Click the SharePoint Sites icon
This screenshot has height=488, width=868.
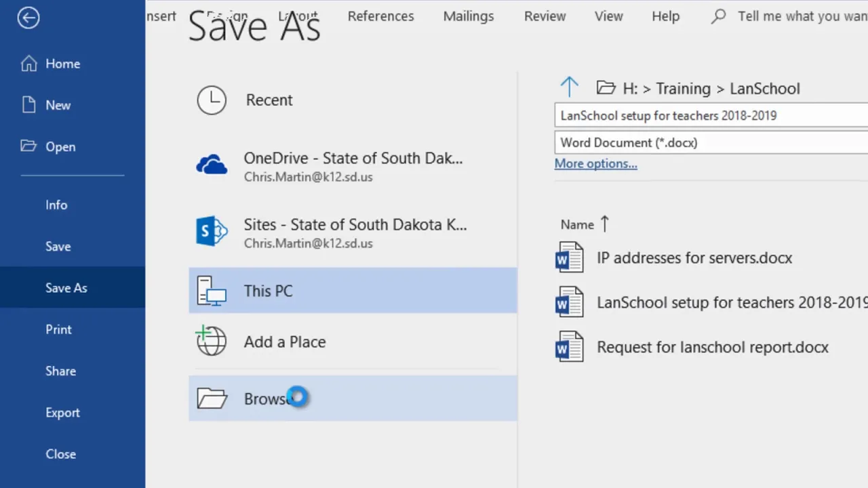pos(212,232)
